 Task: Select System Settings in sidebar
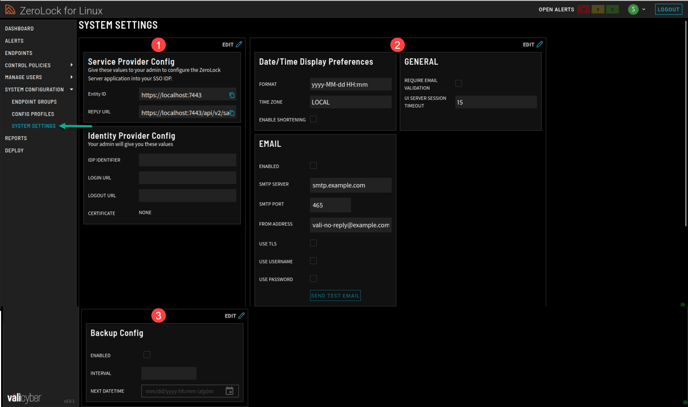click(x=34, y=126)
